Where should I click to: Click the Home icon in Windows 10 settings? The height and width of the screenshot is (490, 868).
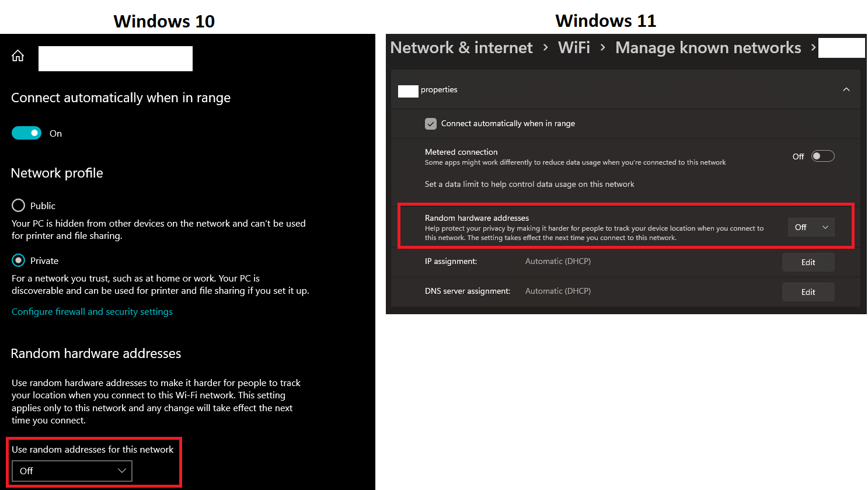18,55
